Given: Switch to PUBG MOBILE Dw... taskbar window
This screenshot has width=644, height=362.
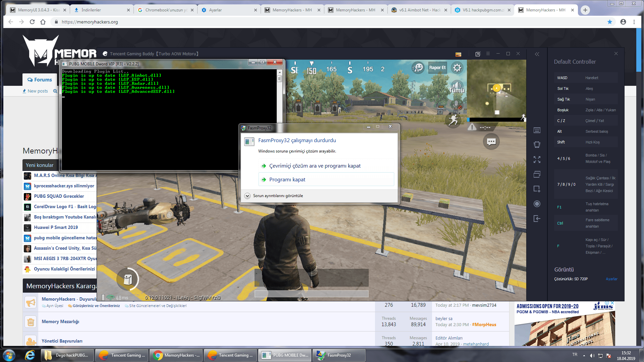Looking at the screenshot, I should click(285, 355).
